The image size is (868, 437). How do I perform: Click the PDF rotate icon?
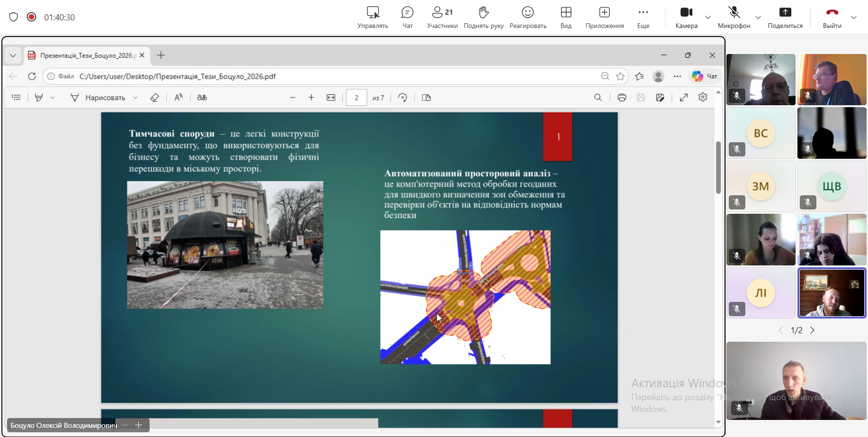coord(403,98)
